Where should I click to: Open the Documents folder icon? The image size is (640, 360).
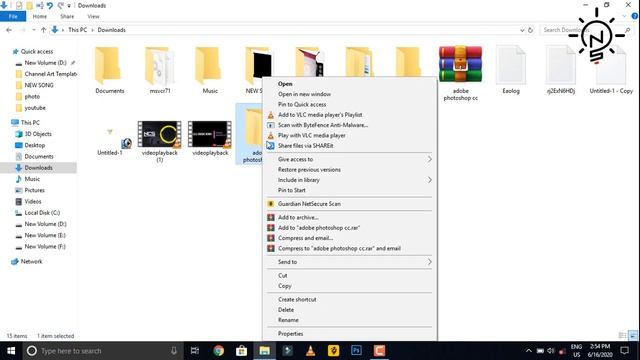click(109, 66)
